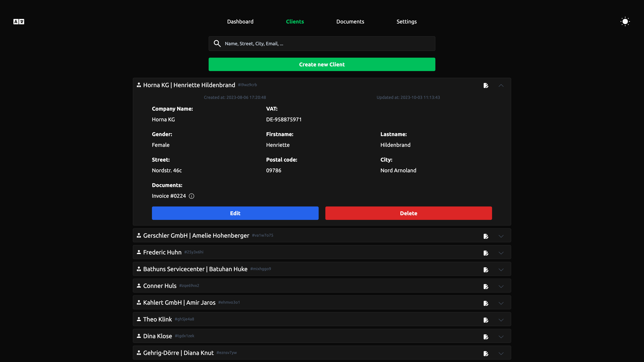Expand the Frederic Huhn client row

(501, 253)
